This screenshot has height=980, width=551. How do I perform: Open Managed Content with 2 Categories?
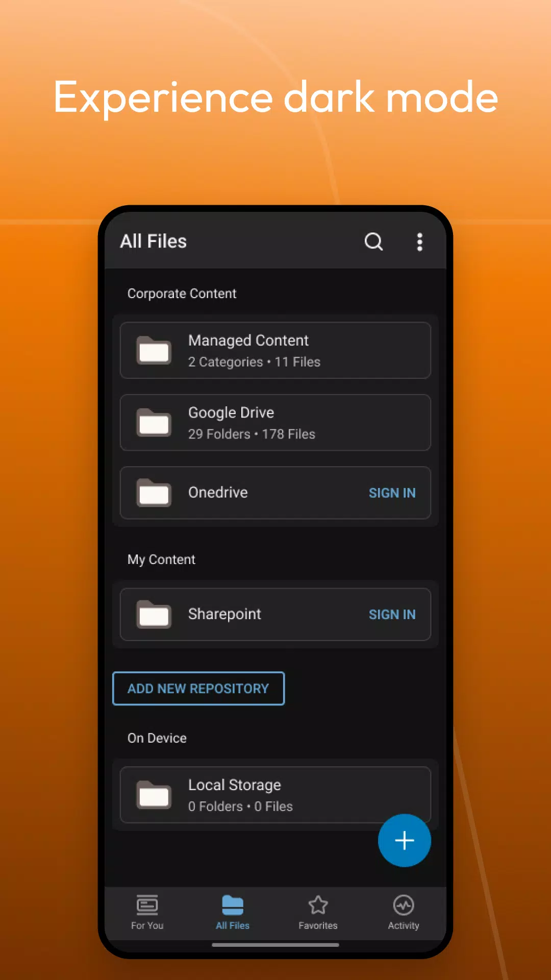[275, 350]
